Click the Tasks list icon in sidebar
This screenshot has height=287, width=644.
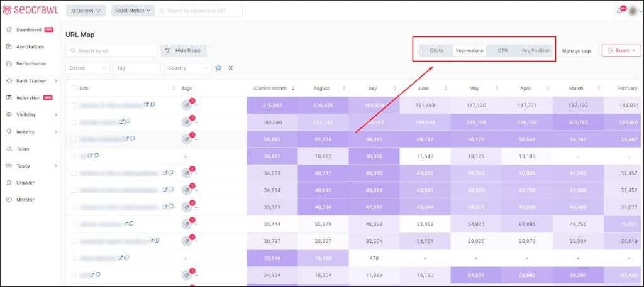pos(9,166)
